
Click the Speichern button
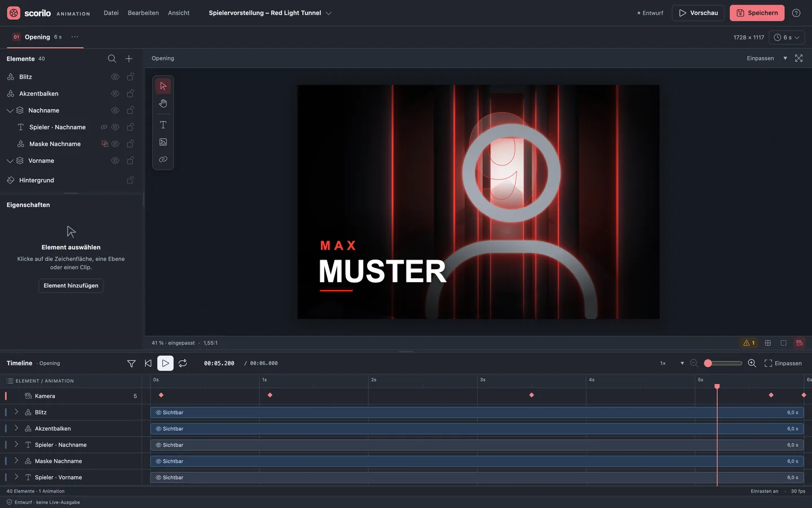click(x=757, y=13)
